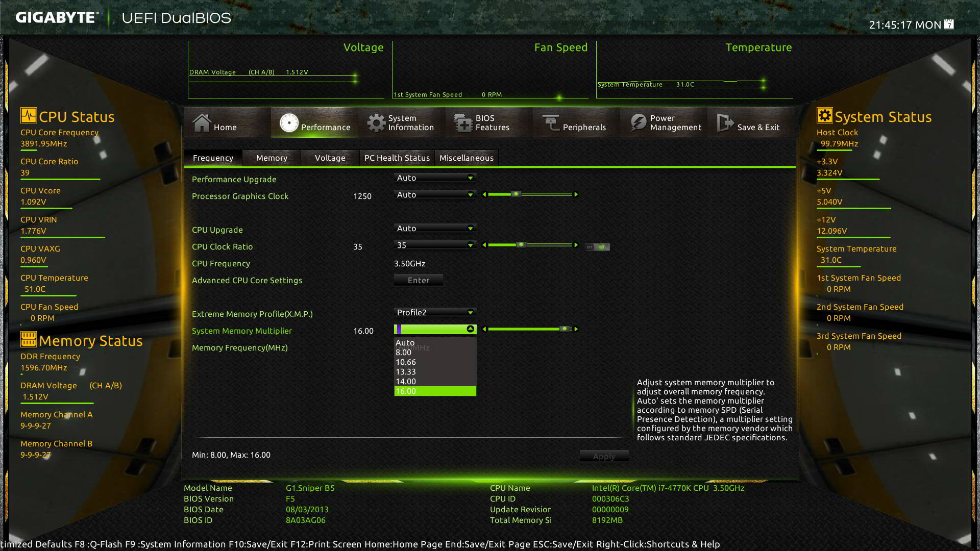Open the System Information menu

point(402,122)
